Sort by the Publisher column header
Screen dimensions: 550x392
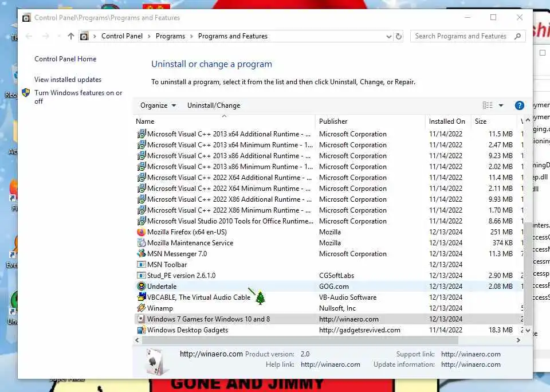click(370, 121)
